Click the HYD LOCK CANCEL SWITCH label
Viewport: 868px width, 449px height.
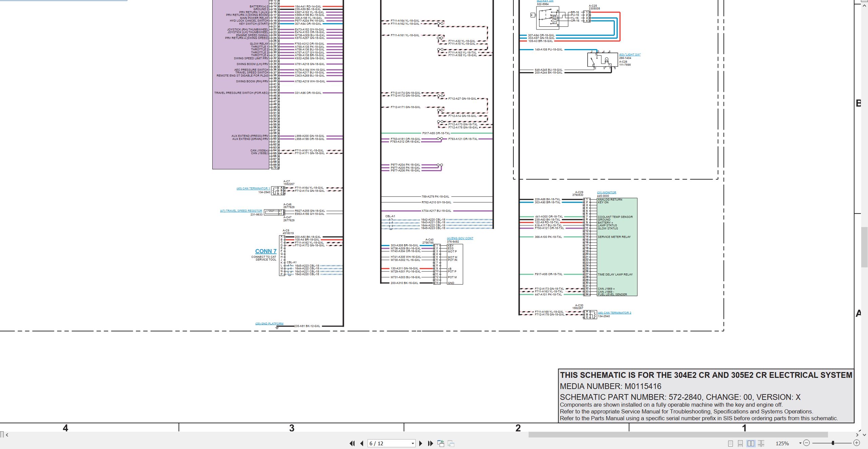tap(249, 21)
